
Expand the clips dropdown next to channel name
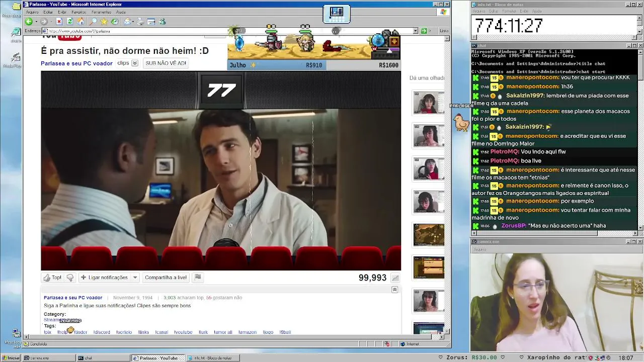[135, 63]
